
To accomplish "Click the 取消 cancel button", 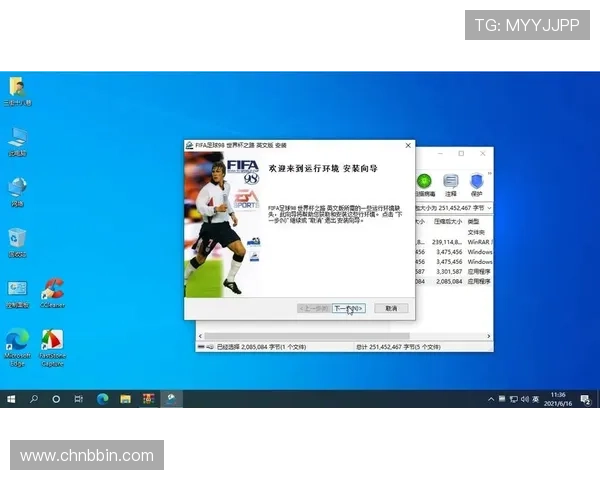I will click(391, 308).
